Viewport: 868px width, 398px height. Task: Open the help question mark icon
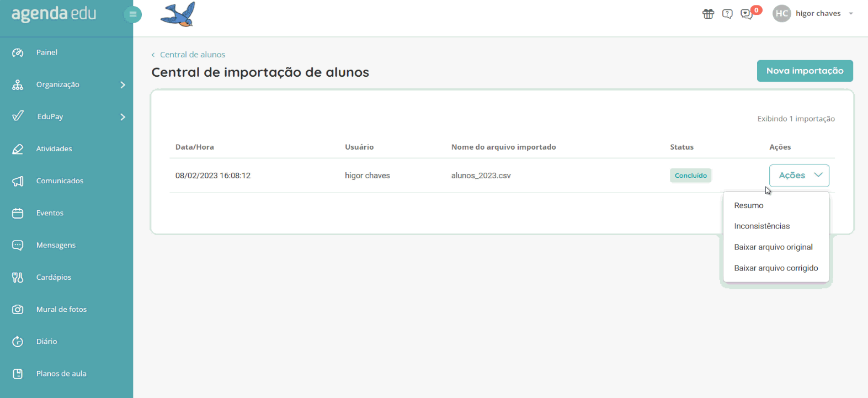727,14
